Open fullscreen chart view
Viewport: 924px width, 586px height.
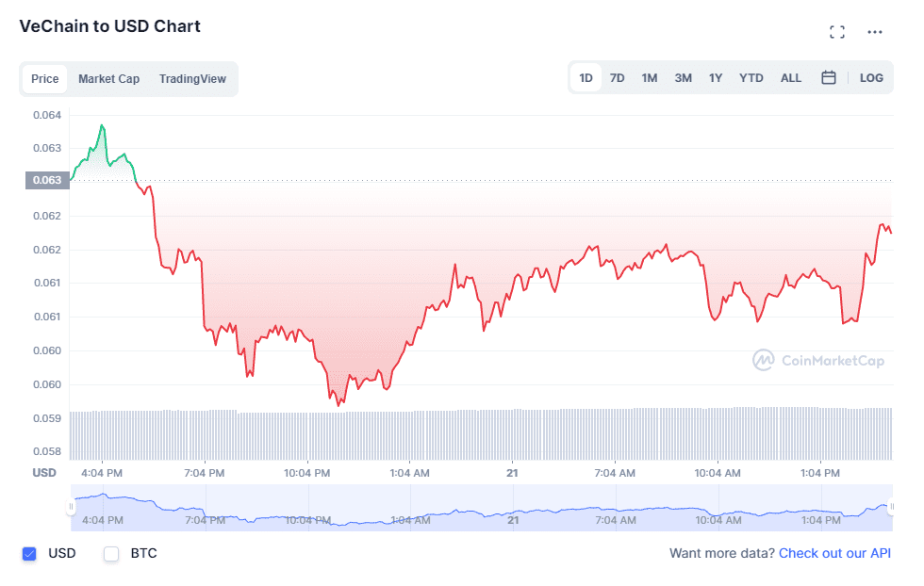836,31
